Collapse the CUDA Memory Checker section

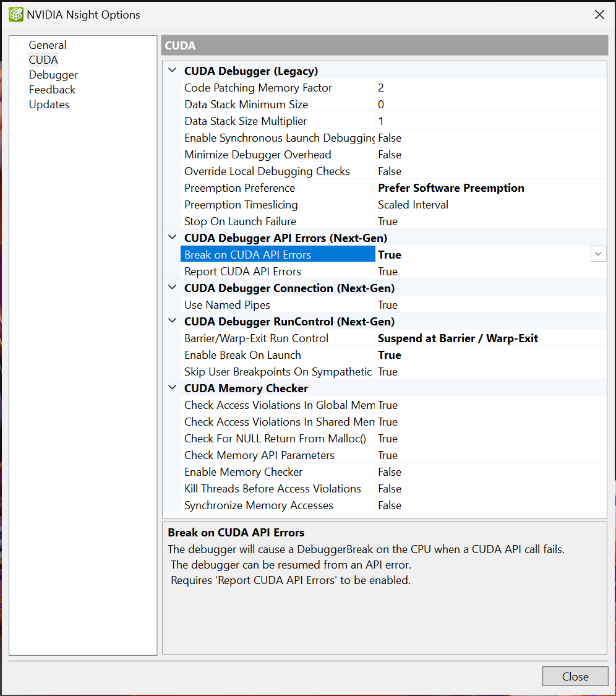(172, 389)
